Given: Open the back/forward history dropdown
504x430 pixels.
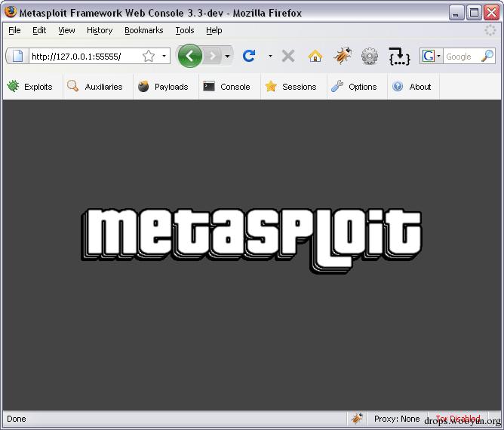Looking at the screenshot, I should point(227,57).
